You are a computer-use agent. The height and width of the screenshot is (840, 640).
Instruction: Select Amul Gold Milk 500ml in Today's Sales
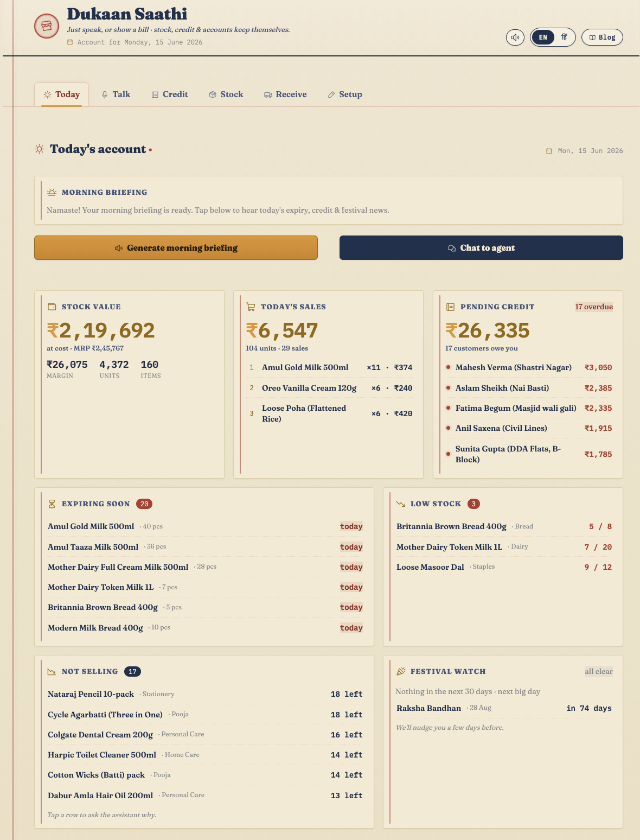click(330, 367)
